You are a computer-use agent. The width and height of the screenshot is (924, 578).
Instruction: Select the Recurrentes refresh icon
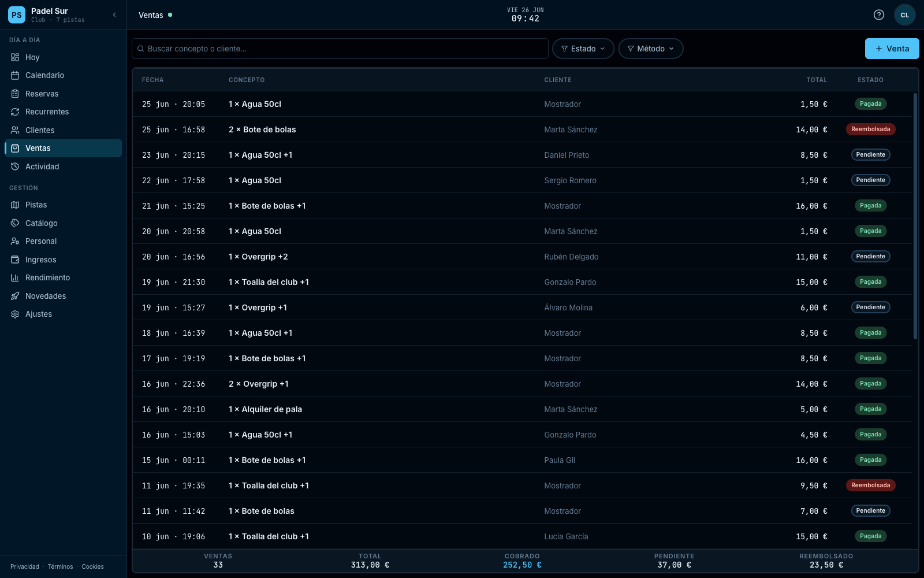(15, 112)
